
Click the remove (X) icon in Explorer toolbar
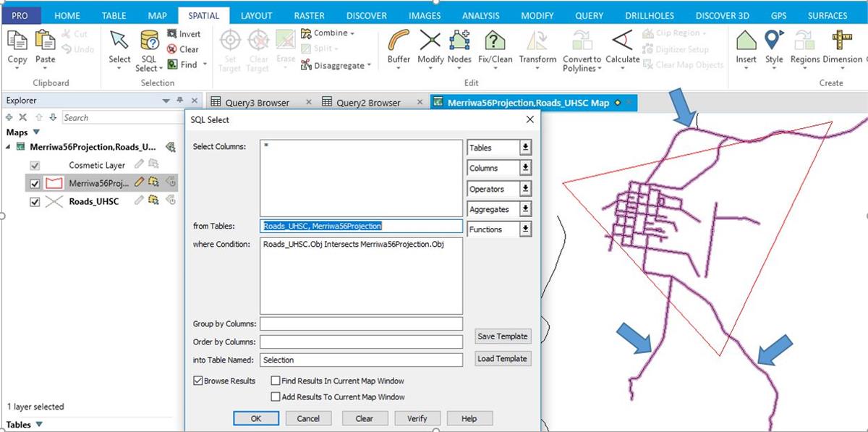coord(22,117)
